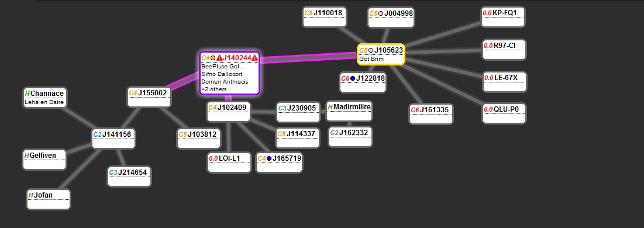Select the Jofan highsec system node
Screen dimensions: 644x228
[x=48, y=199]
